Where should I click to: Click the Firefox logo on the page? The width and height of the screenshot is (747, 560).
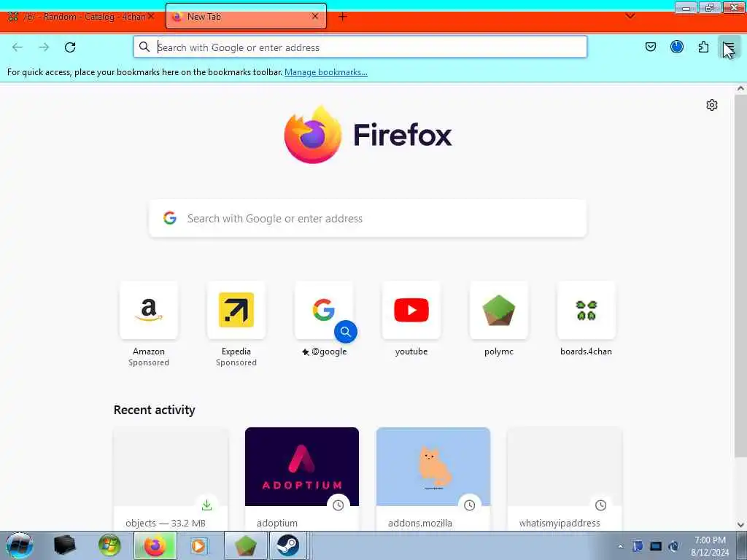click(x=368, y=135)
